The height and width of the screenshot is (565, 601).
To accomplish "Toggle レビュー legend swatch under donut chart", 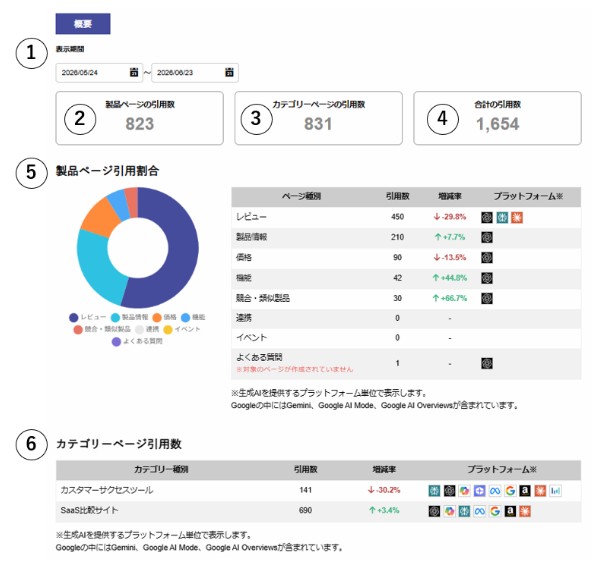I will click(x=74, y=317).
